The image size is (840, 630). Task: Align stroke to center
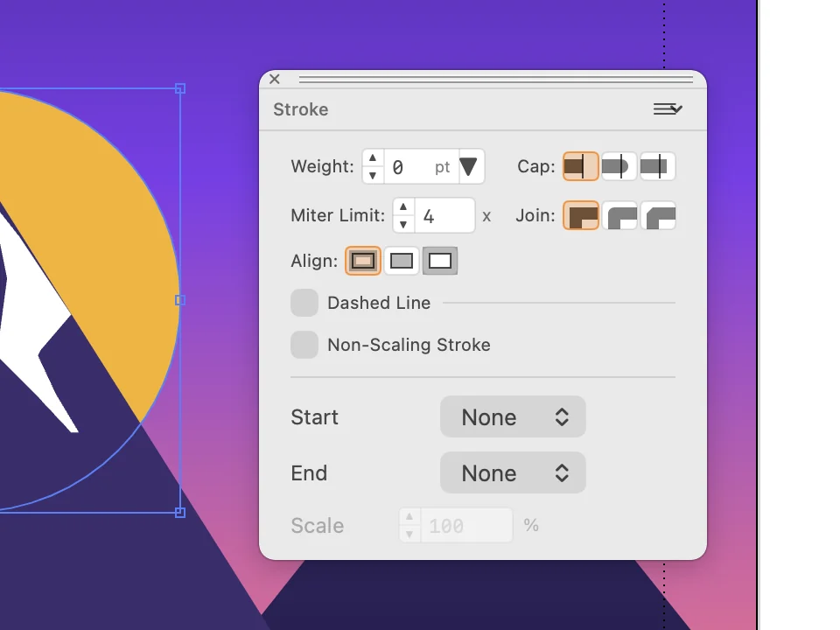coord(362,261)
